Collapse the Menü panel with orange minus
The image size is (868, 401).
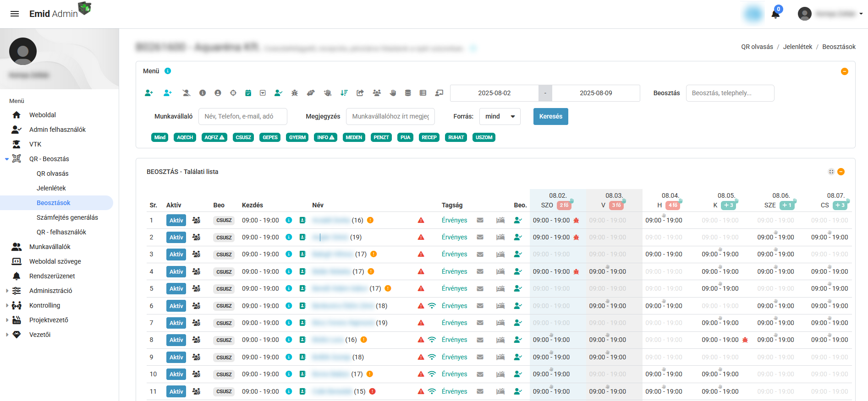pyautogui.click(x=845, y=71)
